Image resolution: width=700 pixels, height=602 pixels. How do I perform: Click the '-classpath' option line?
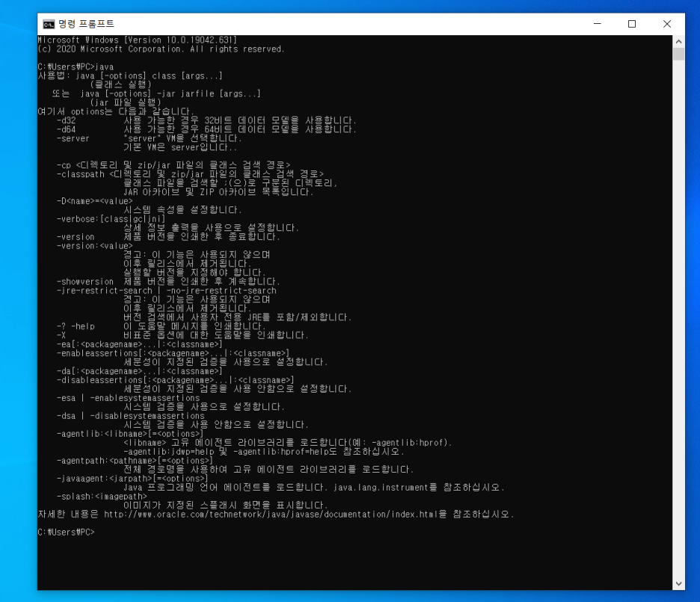(190, 174)
